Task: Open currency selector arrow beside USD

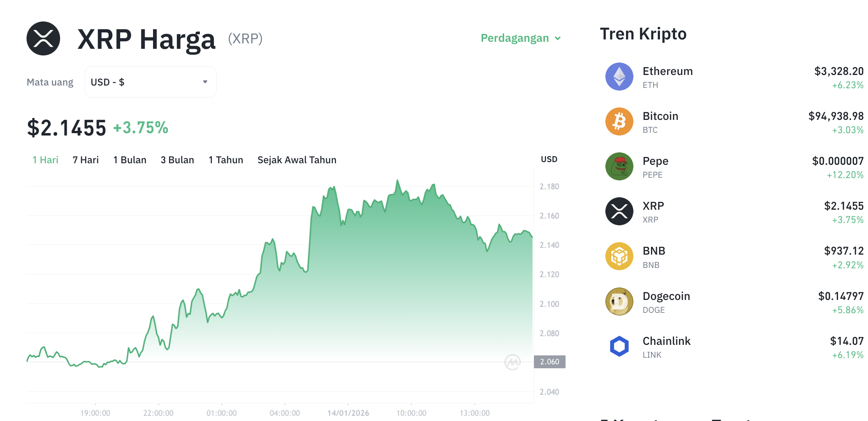Action: click(x=205, y=82)
